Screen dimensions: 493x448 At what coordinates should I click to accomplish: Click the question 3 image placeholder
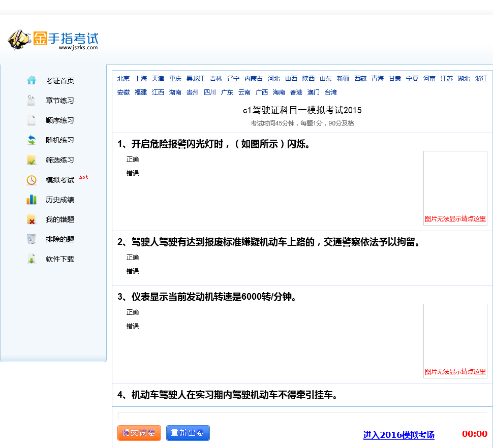pyautogui.click(x=455, y=341)
